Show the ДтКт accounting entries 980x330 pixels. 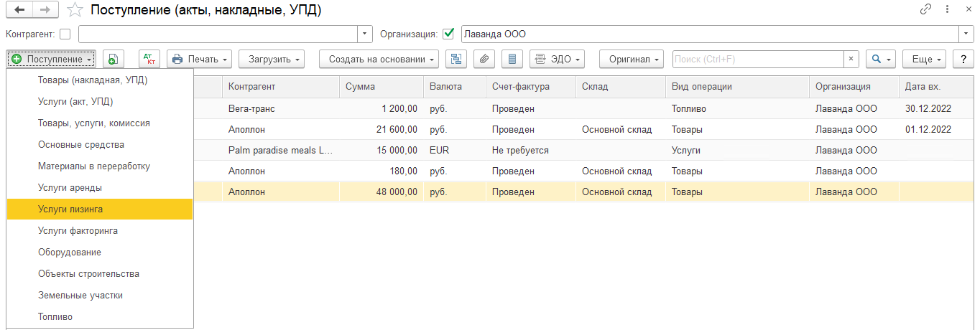(x=149, y=59)
